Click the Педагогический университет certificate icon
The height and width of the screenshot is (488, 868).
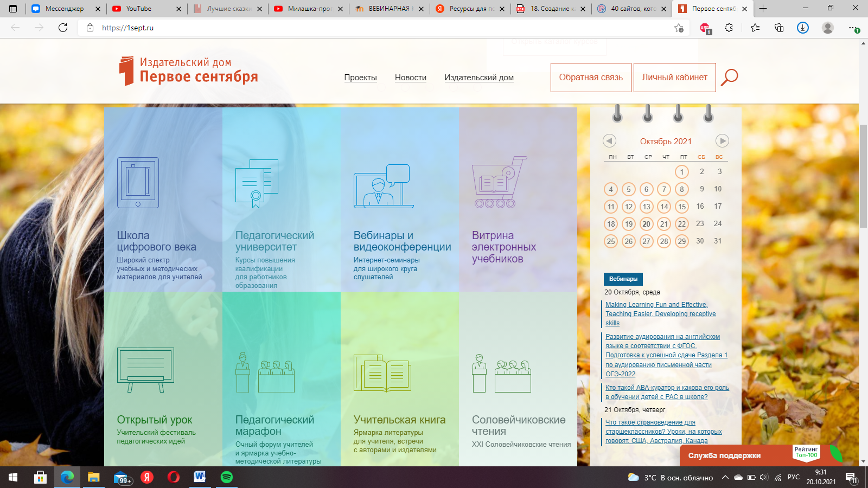click(257, 183)
